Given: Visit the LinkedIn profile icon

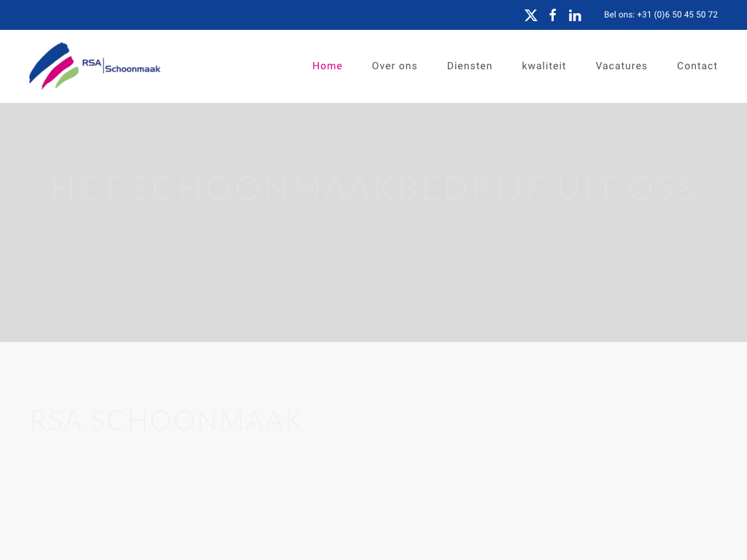Looking at the screenshot, I should (x=575, y=15).
